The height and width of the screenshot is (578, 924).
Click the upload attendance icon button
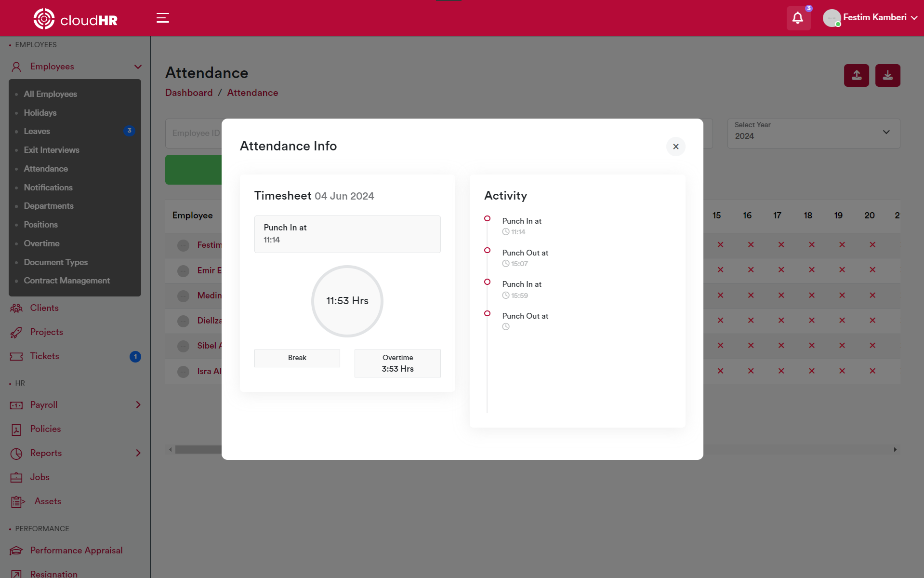coord(856,76)
